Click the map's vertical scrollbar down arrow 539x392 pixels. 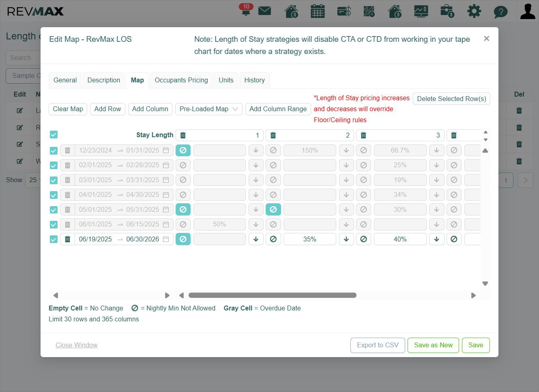click(x=485, y=284)
